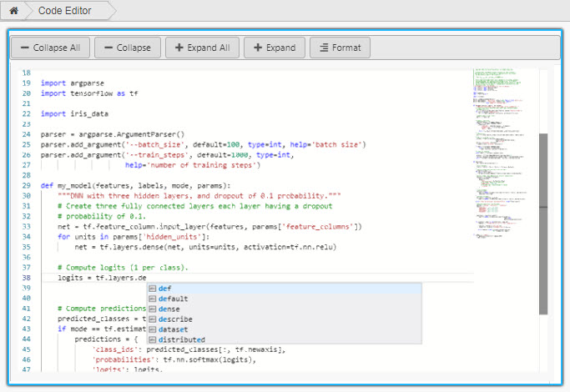Select 'describe' from the suggestion popup
The width and height of the screenshot is (570, 392).
coord(174,319)
